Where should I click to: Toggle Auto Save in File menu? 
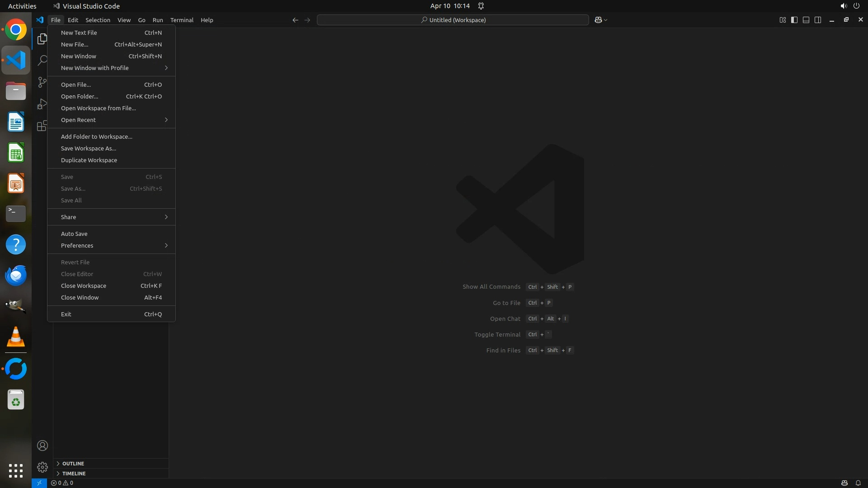pyautogui.click(x=74, y=234)
